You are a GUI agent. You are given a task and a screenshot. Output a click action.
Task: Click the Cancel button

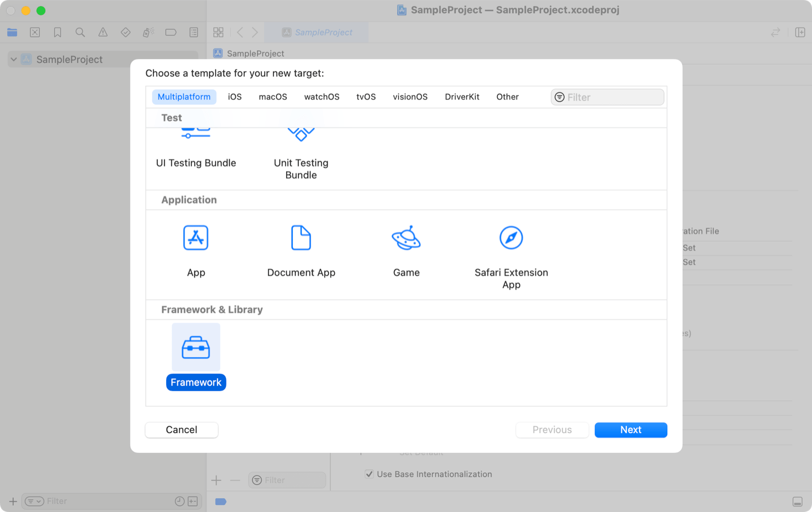(x=181, y=430)
